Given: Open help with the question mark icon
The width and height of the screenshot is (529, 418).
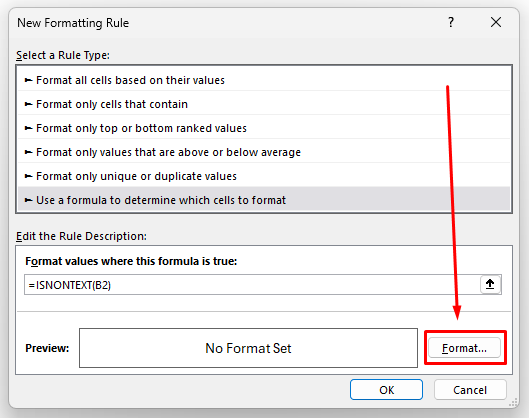Looking at the screenshot, I should pos(451,23).
